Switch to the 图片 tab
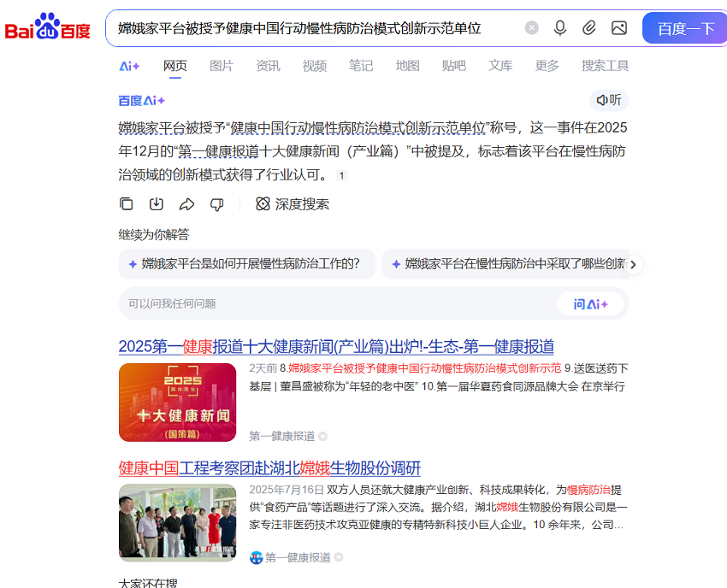Image resolution: width=727 pixels, height=588 pixels. click(x=222, y=64)
